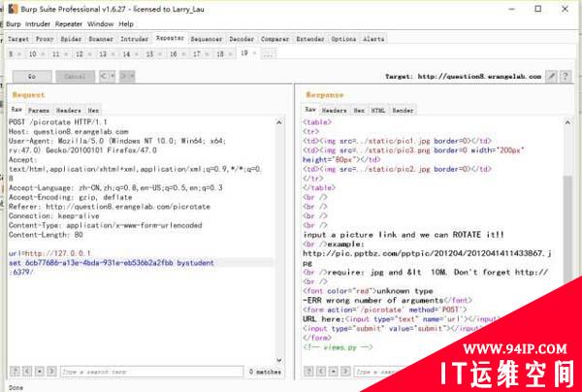Switch to the Sequencer tab
The image size is (582, 392).
click(207, 39)
